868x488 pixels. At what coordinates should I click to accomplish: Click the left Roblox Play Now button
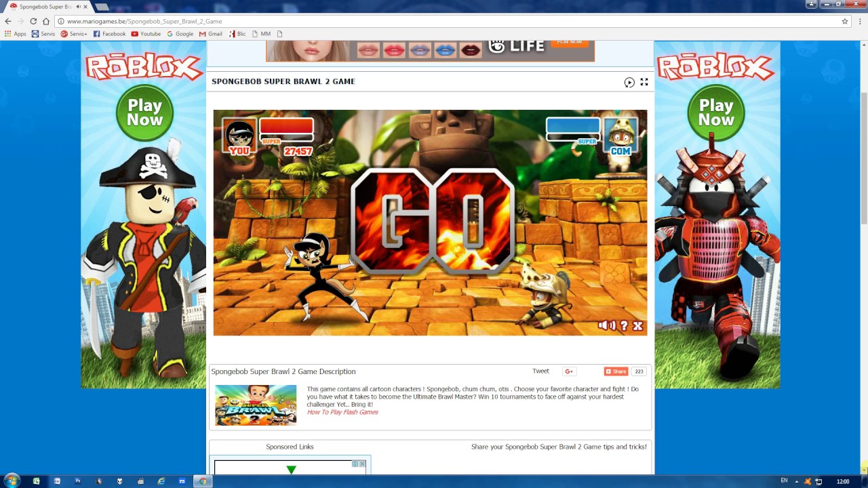point(144,113)
